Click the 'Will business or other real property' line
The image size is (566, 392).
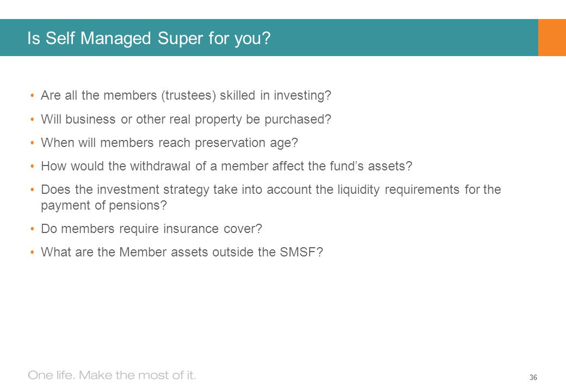pyautogui.click(x=186, y=119)
